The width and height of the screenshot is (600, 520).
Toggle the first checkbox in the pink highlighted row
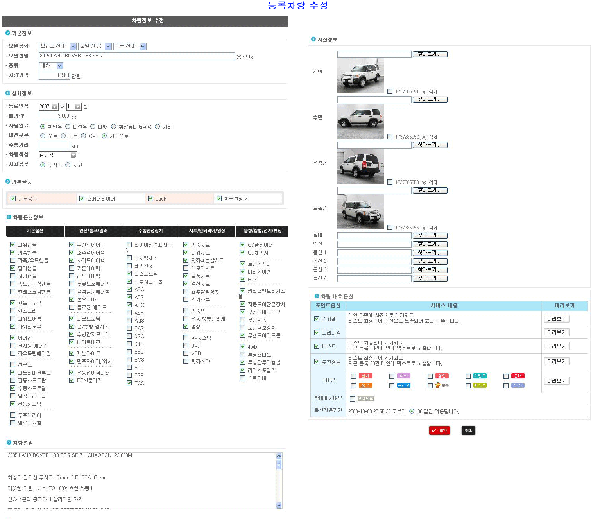[x=12, y=199]
